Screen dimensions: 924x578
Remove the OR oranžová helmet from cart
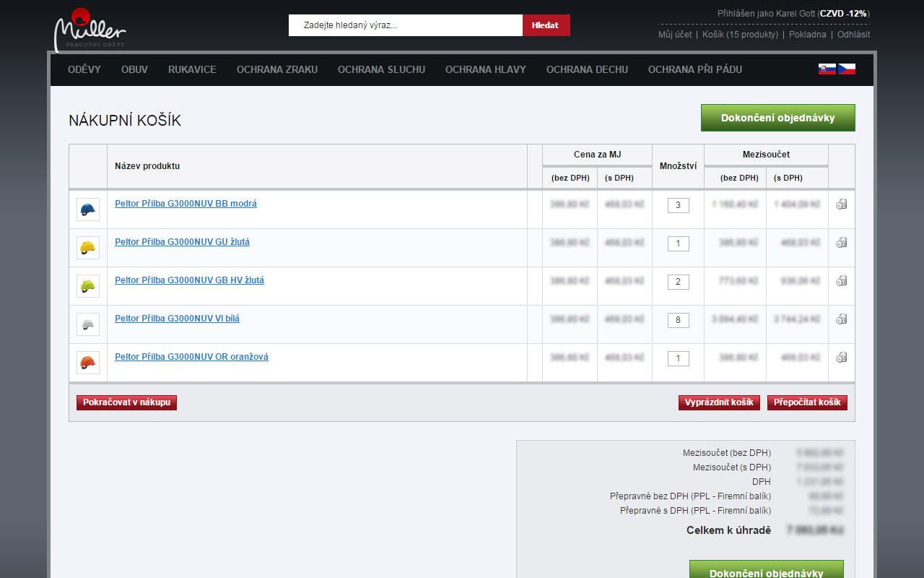point(842,358)
